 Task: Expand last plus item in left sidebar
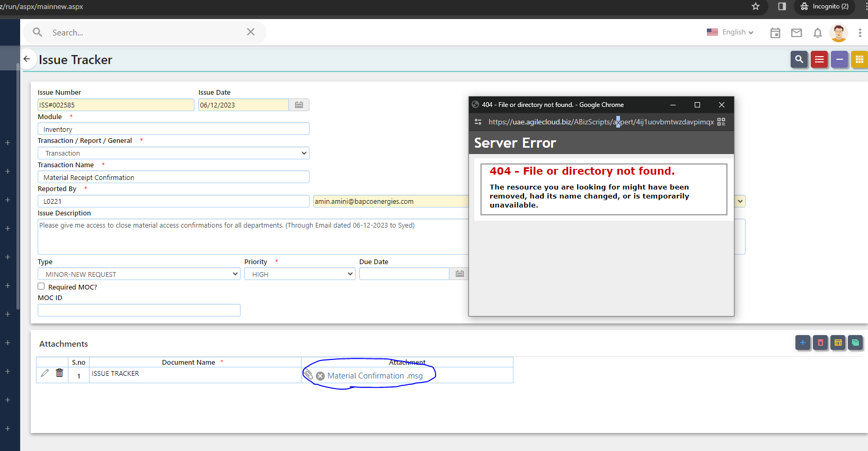[x=8, y=428]
